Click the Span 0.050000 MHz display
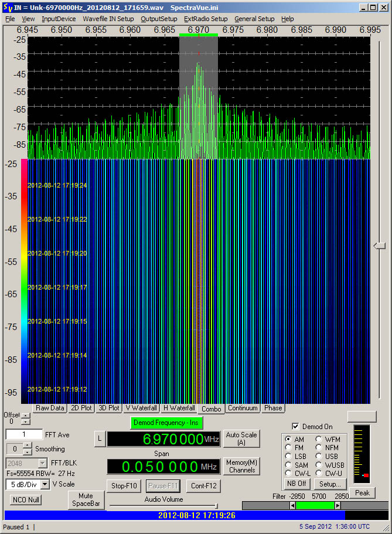392x534 pixels. [163, 467]
